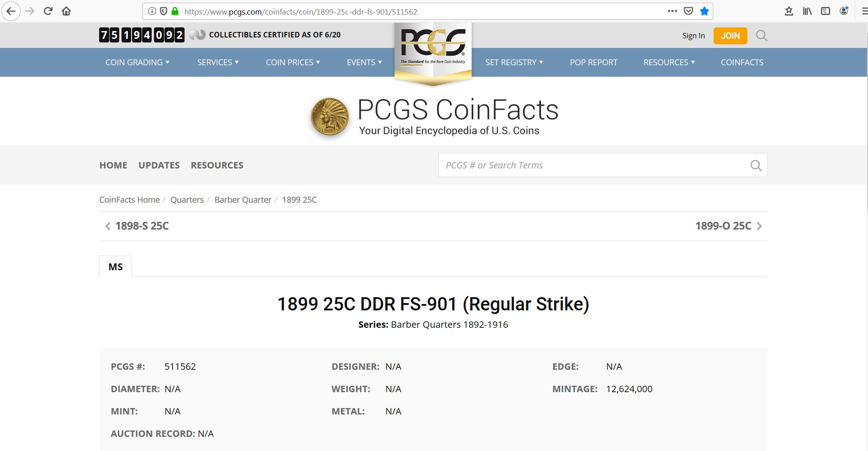This screenshot has height=451, width=868.
Task: Reload the page with refresh icon
Action: point(48,11)
